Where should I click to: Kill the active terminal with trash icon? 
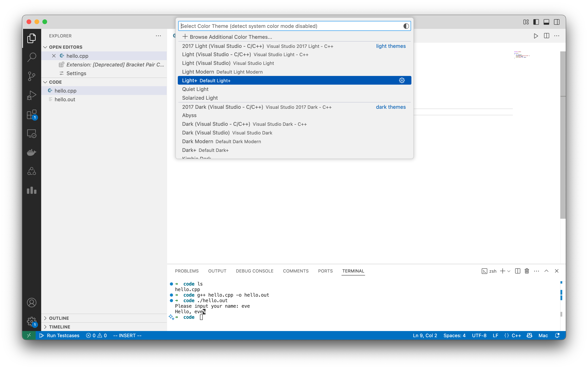(526, 271)
